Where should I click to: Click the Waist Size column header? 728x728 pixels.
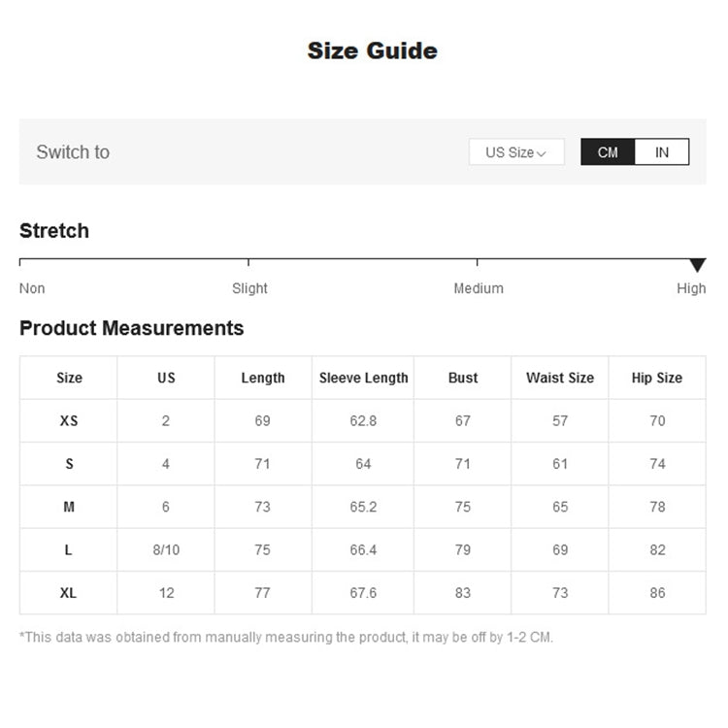560,378
